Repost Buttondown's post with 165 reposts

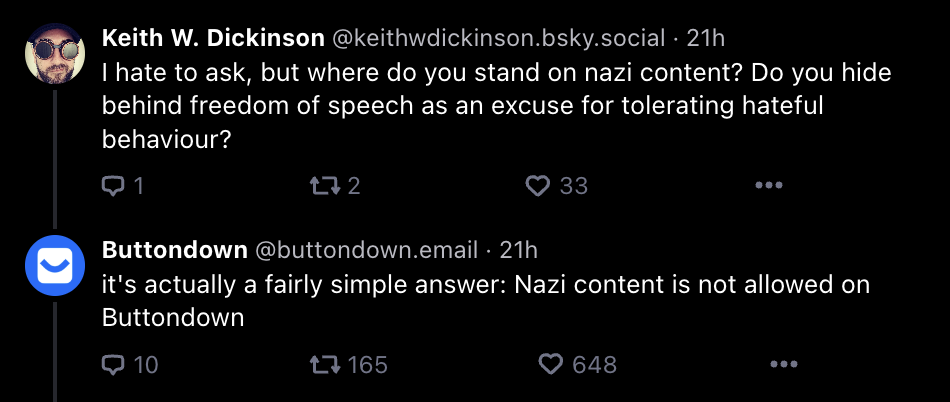coord(323,365)
